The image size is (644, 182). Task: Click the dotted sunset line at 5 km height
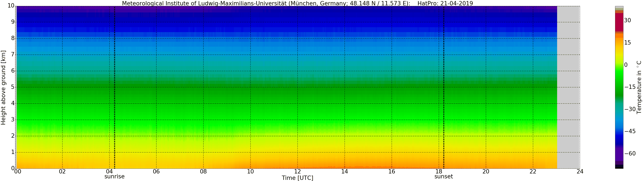pos(444,87)
